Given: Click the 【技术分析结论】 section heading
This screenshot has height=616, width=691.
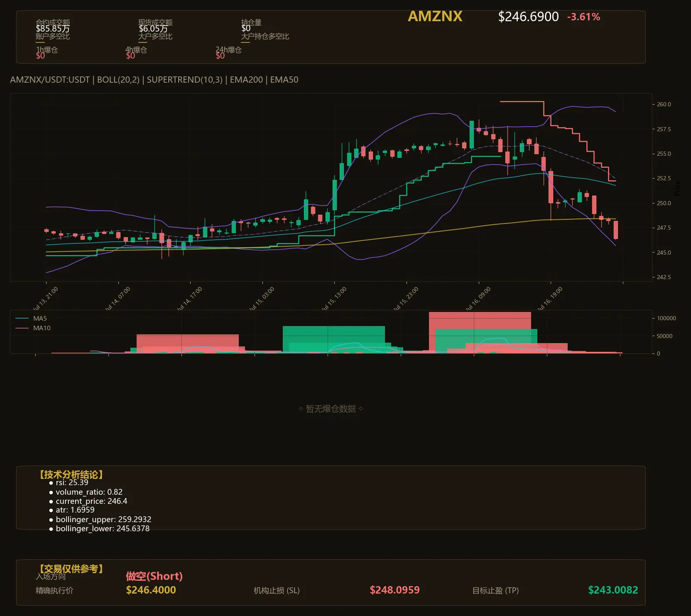Looking at the screenshot, I should pyautogui.click(x=71, y=474).
